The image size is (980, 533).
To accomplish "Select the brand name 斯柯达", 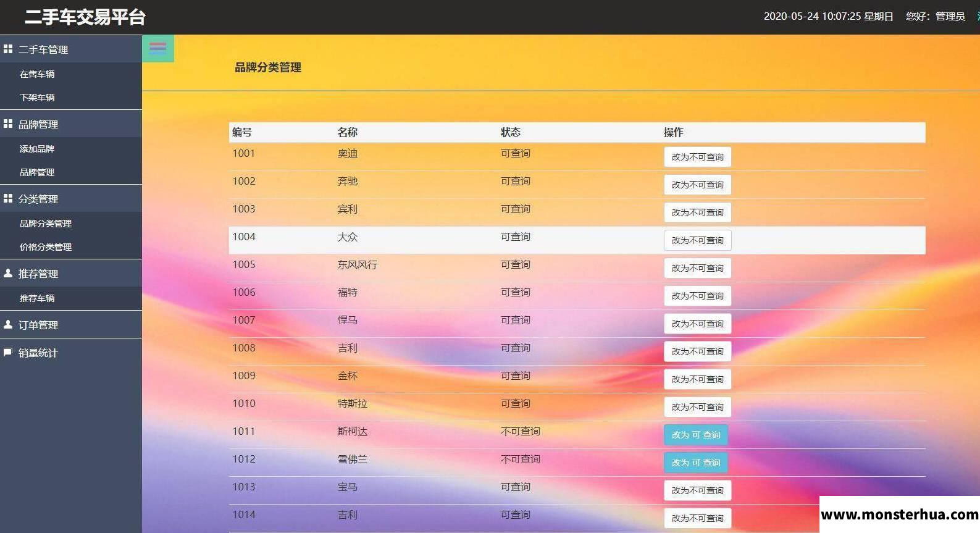I will pos(353,431).
